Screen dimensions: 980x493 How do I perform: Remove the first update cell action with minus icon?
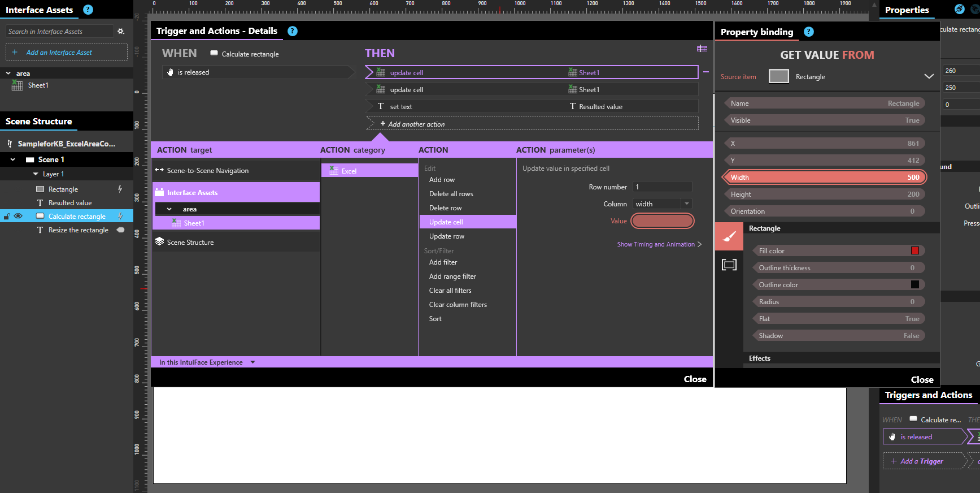[706, 72]
